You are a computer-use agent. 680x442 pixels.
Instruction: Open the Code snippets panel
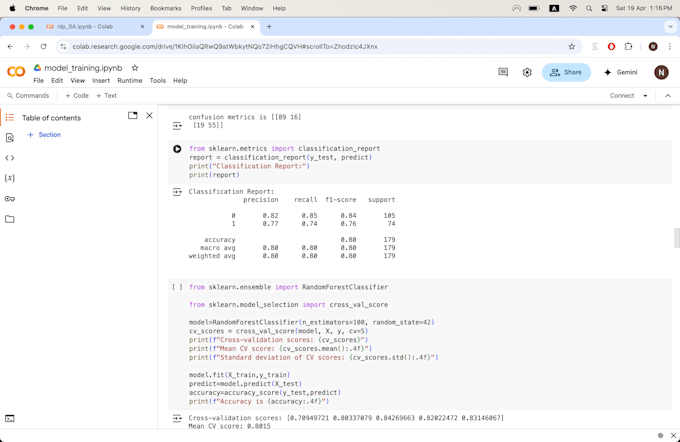pos(10,158)
